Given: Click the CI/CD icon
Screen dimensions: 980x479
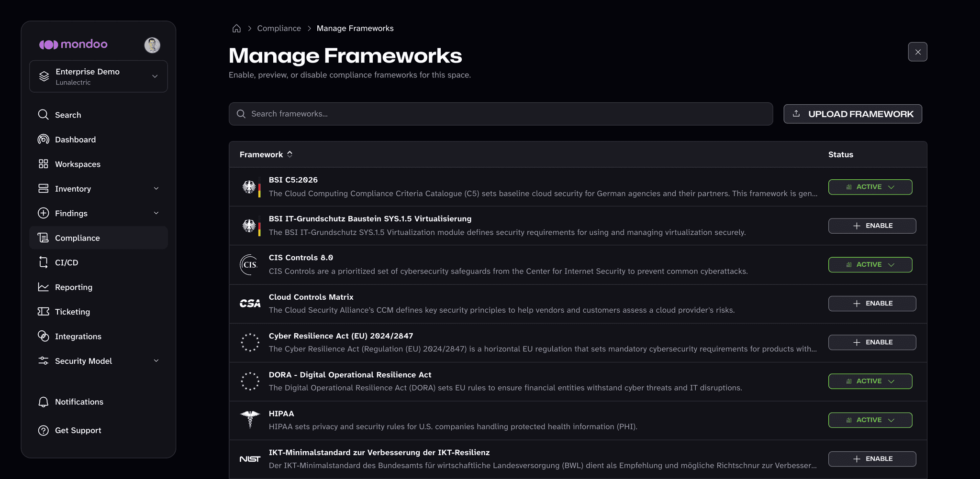Looking at the screenshot, I should point(43,262).
